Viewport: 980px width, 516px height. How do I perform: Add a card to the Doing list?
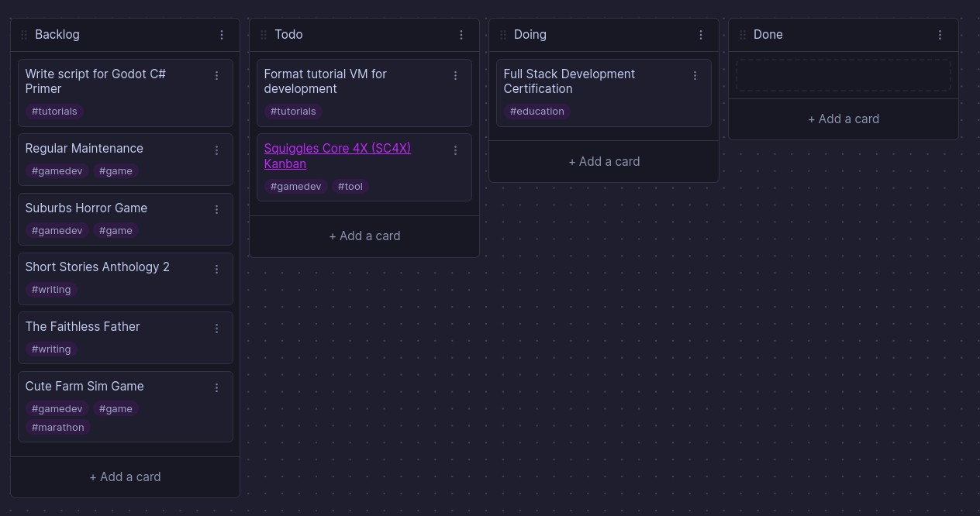click(604, 162)
